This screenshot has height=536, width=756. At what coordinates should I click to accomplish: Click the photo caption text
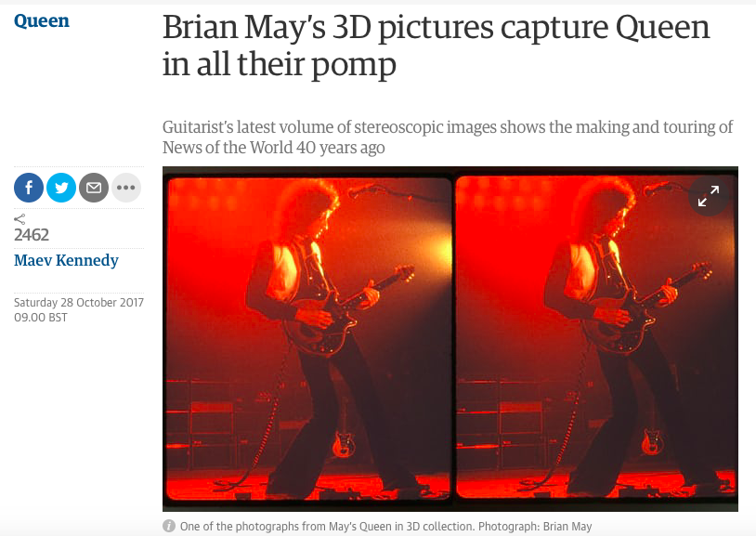click(x=385, y=527)
